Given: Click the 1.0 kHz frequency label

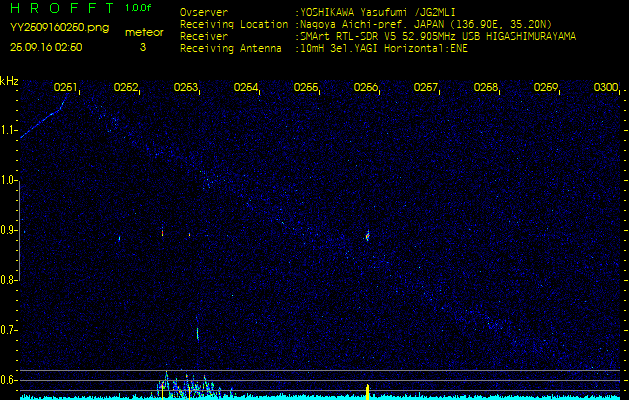Looking at the screenshot, I should pos(8,181).
